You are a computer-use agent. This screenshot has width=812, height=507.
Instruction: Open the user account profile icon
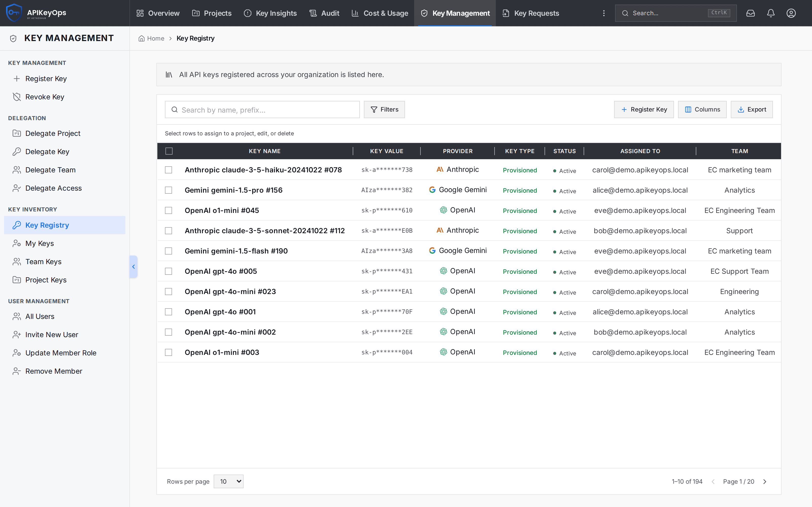791,13
